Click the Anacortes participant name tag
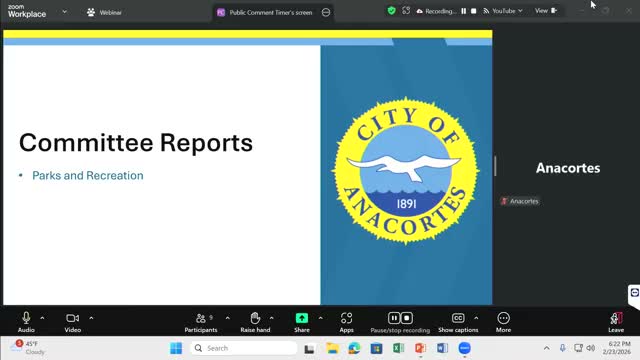This screenshot has width=640, height=360. (520, 201)
